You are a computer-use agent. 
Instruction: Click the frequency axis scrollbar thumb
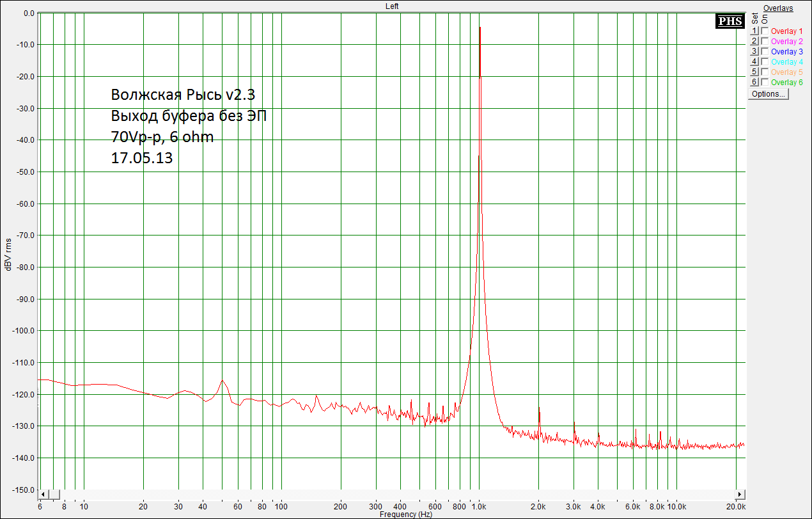coord(54,495)
